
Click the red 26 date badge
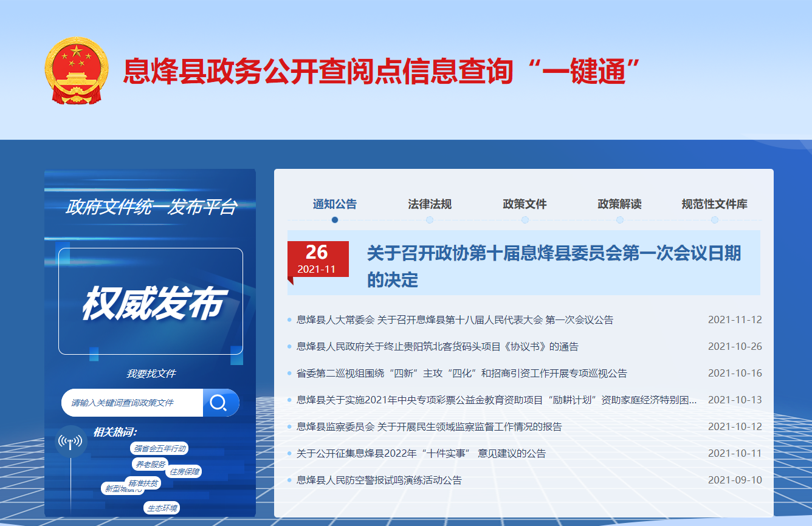click(x=318, y=259)
